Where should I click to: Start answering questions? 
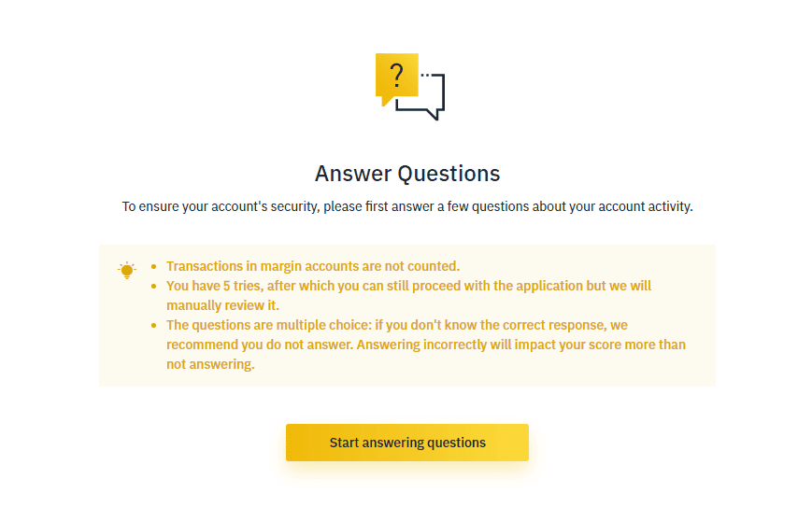click(407, 443)
